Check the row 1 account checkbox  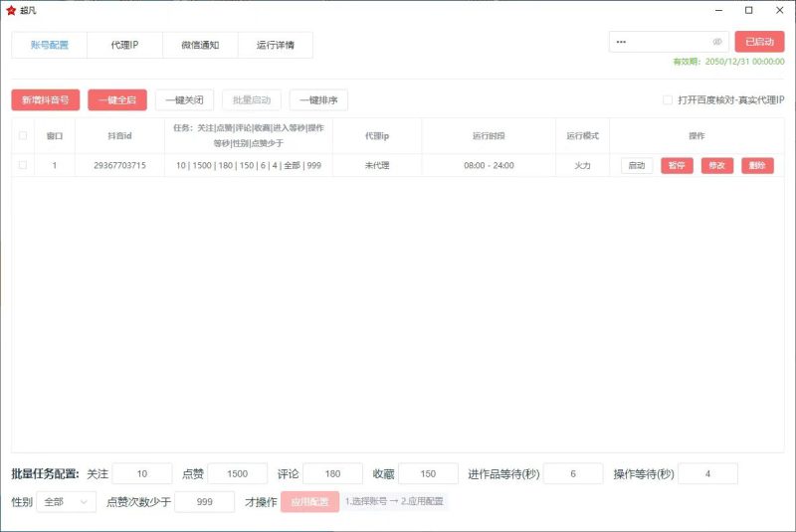click(x=23, y=165)
